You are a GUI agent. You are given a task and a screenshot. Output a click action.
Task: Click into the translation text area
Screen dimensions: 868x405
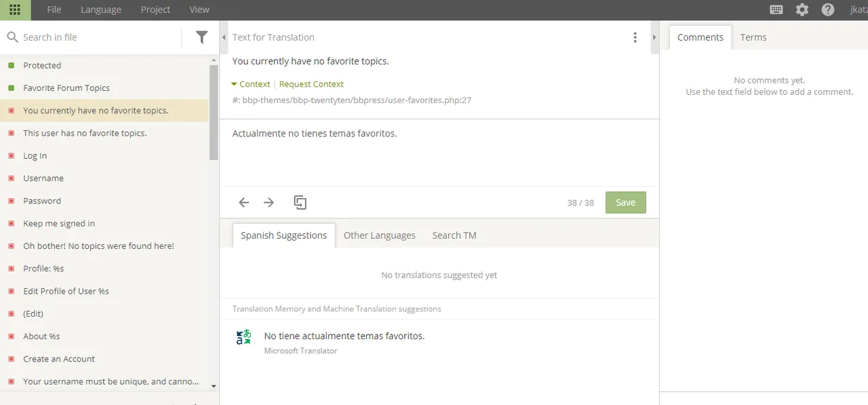[x=439, y=153]
